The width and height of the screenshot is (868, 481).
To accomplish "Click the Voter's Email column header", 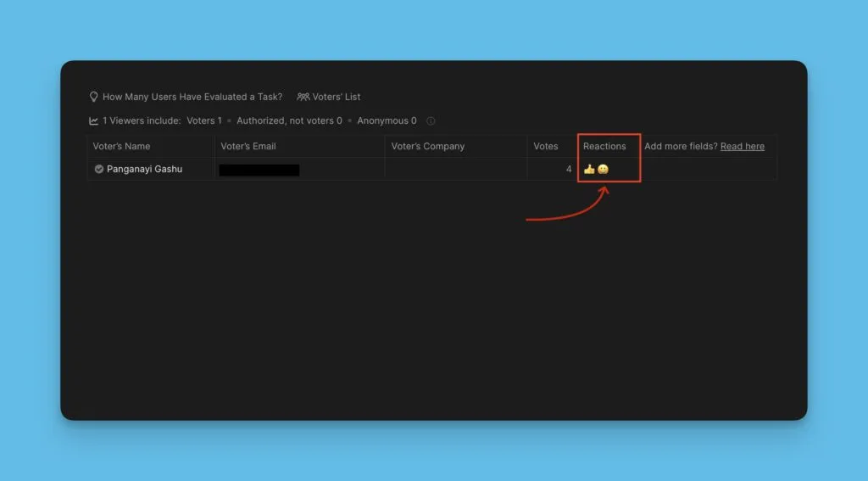I will (248, 147).
